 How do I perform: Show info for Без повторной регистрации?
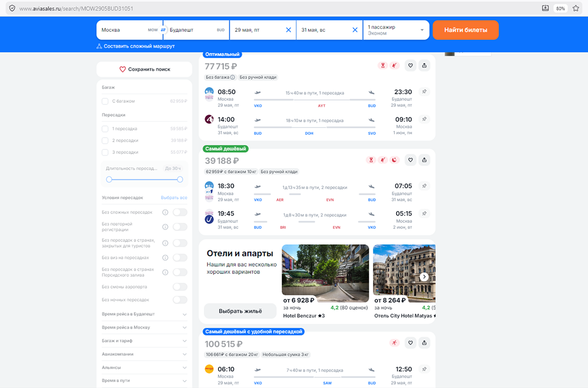pos(165,227)
